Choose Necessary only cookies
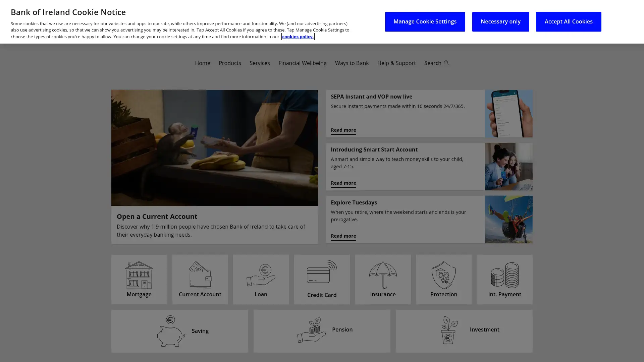The width and height of the screenshot is (644, 362). [x=500, y=21]
